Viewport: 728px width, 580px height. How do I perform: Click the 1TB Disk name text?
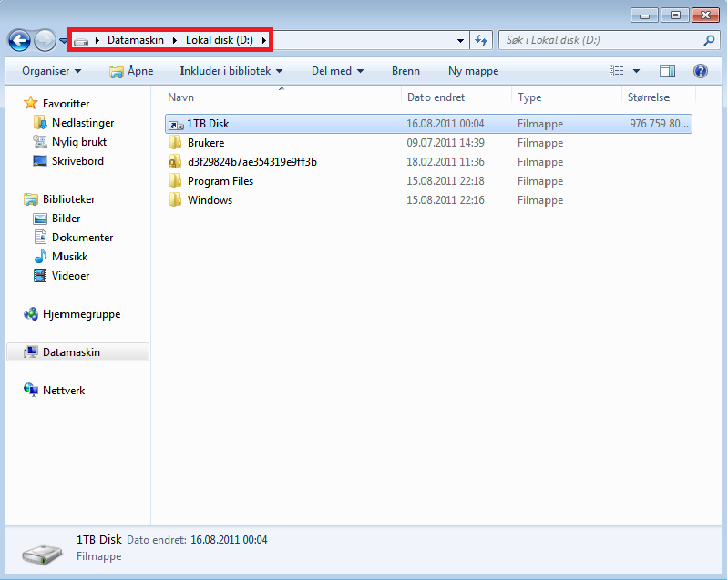208,124
